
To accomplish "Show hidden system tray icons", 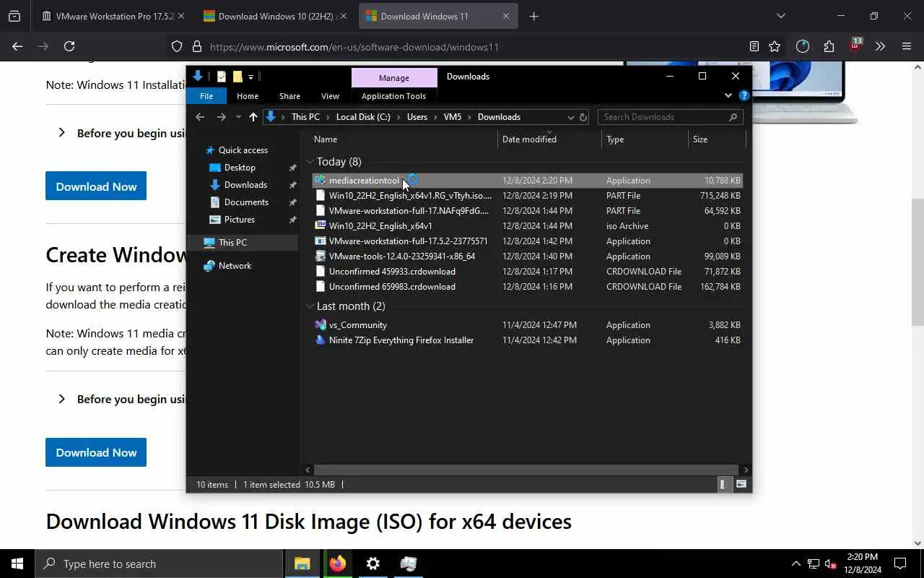I will point(796,564).
